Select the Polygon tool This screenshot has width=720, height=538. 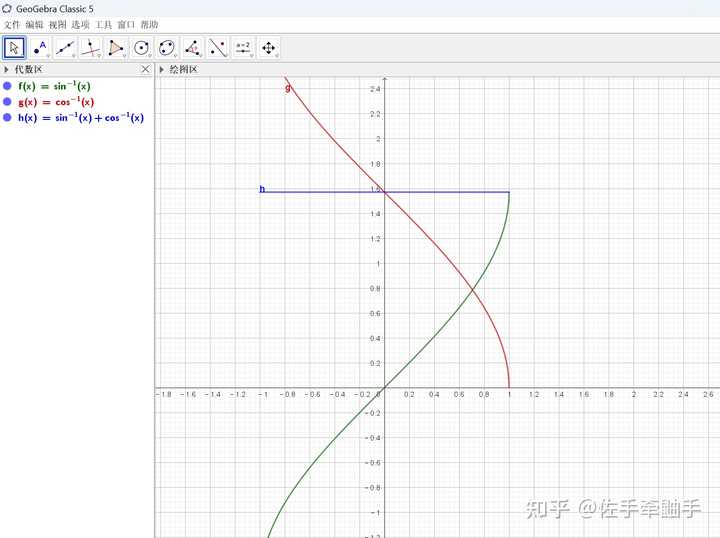click(x=116, y=48)
